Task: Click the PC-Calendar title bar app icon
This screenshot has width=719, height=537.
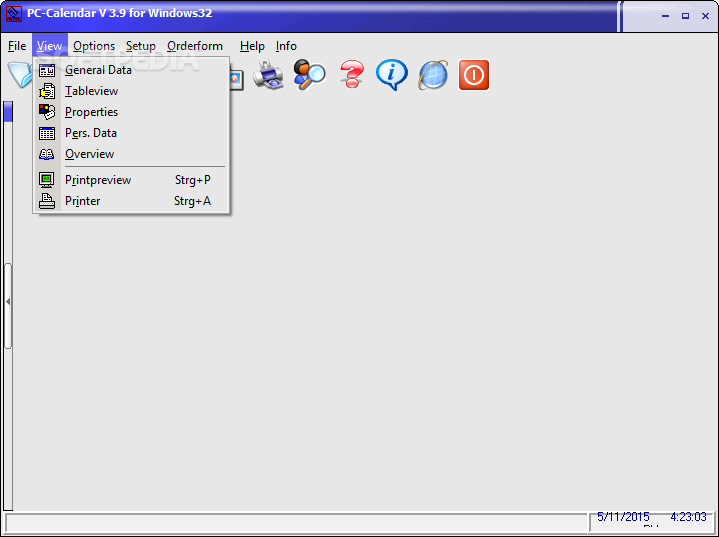Action: pyautogui.click(x=14, y=13)
